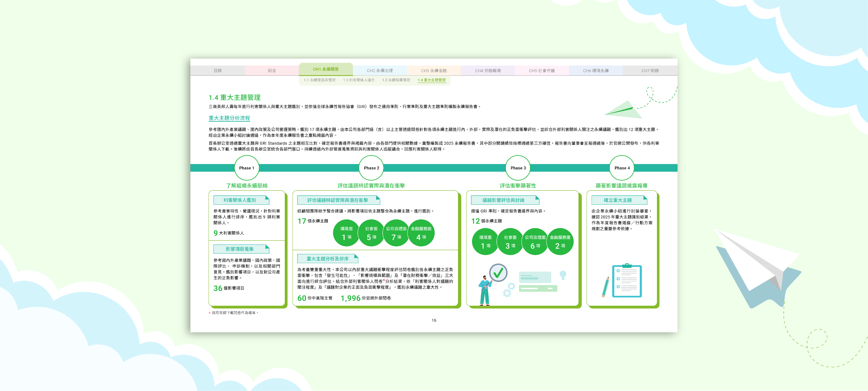Select CH6 環境永續 chapter tab
The image size is (868, 391).
click(596, 71)
